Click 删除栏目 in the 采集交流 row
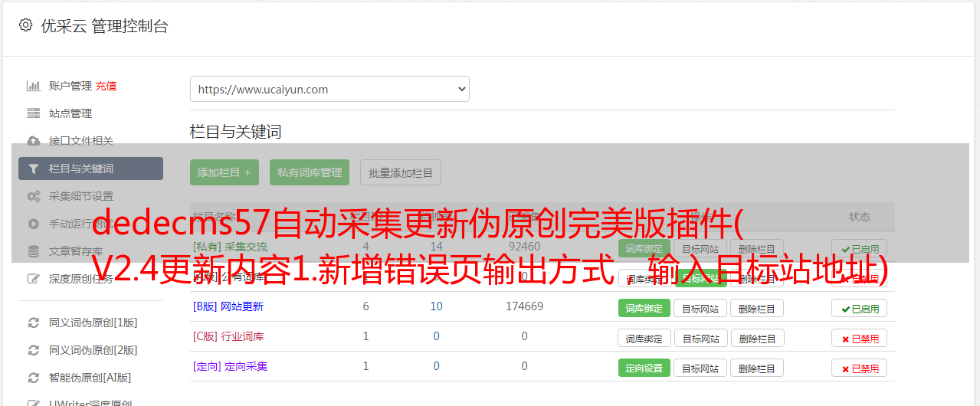This screenshot has height=406, width=980. coord(757,248)
